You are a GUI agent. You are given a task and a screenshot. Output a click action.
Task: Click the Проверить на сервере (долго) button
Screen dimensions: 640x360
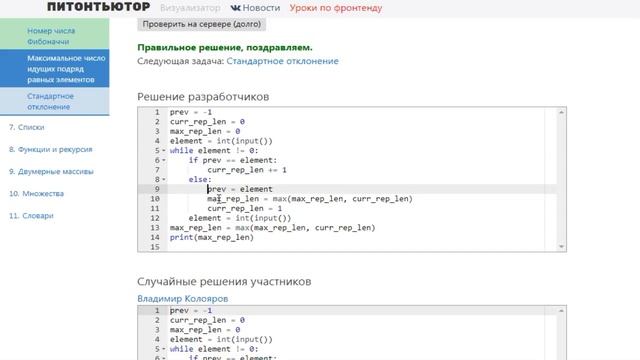(202, 24)
